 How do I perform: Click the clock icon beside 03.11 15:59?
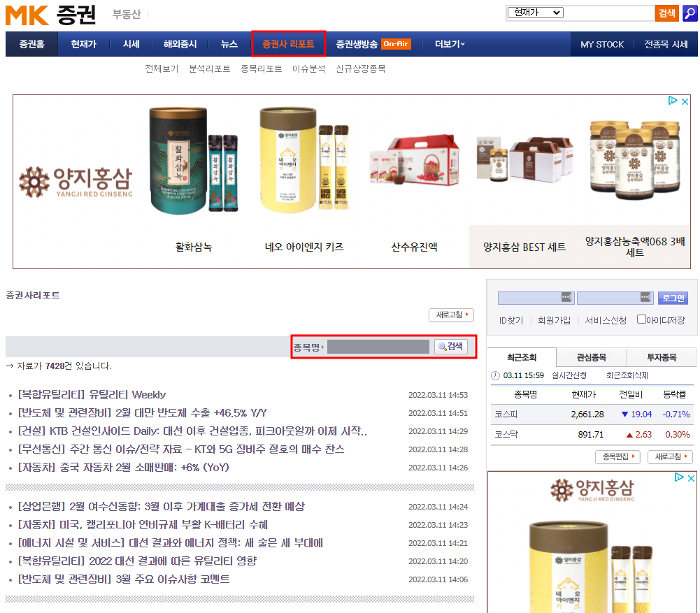click(495, 375)
